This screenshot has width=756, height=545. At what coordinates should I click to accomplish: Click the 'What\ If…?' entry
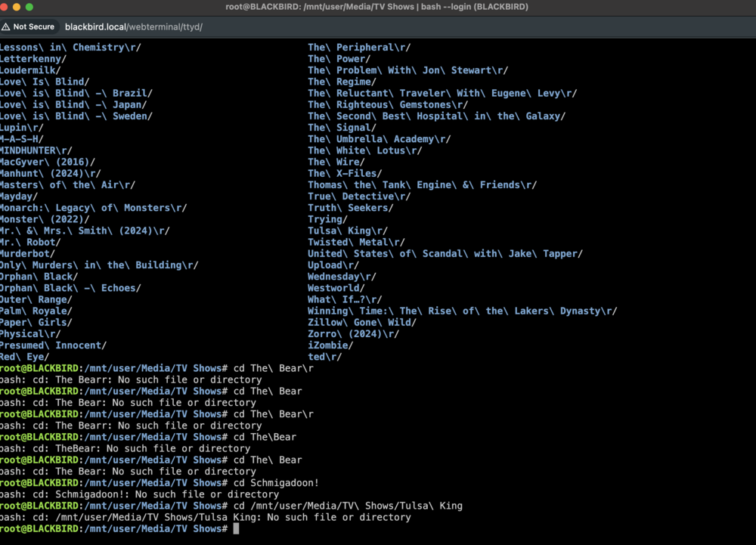345,299
